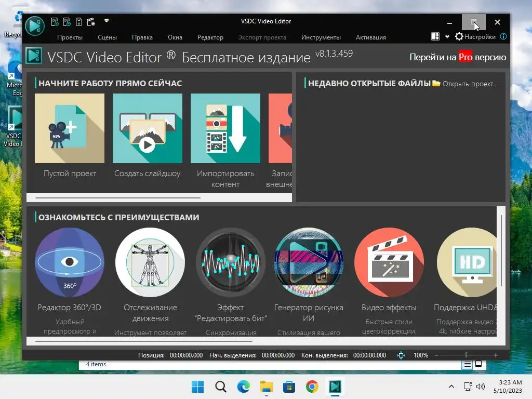
Task: Open Поддержка UHD feature icon
Action: tap(467, 262)
